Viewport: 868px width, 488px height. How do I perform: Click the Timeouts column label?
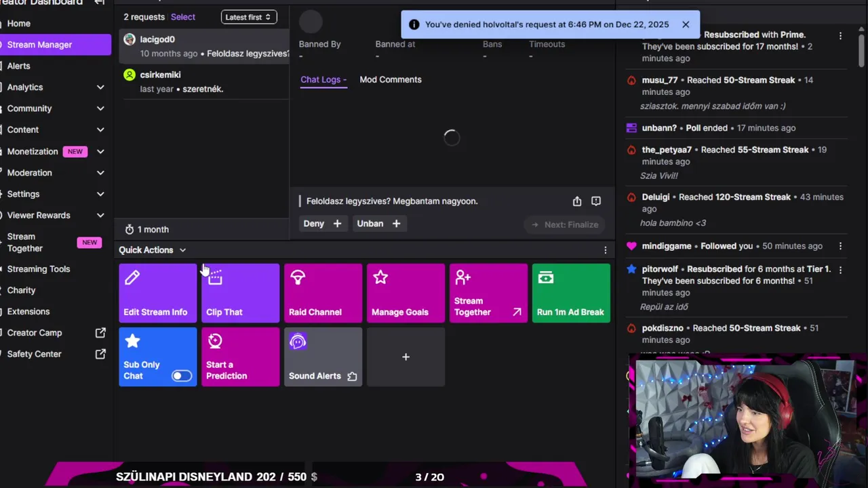pyautogui.click(x=547, y=44)
